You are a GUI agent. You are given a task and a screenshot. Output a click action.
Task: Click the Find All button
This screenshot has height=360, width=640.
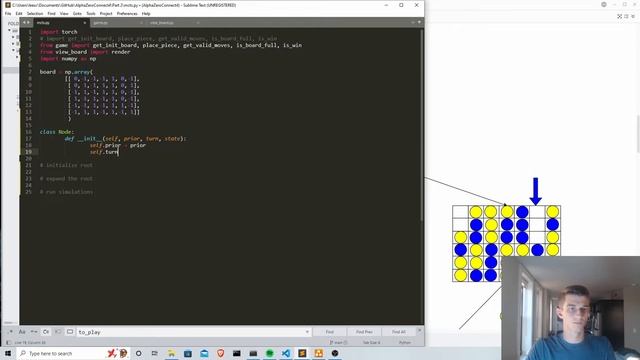tap(399, 332)
